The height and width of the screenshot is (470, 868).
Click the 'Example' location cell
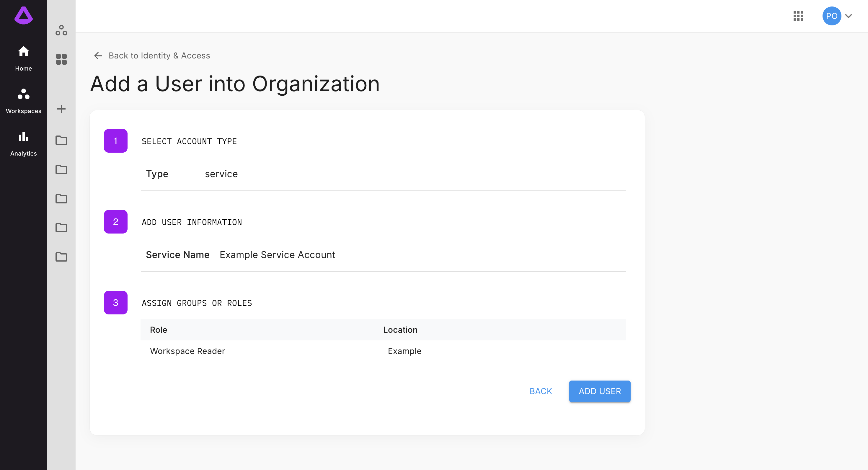tap(404, 351)
